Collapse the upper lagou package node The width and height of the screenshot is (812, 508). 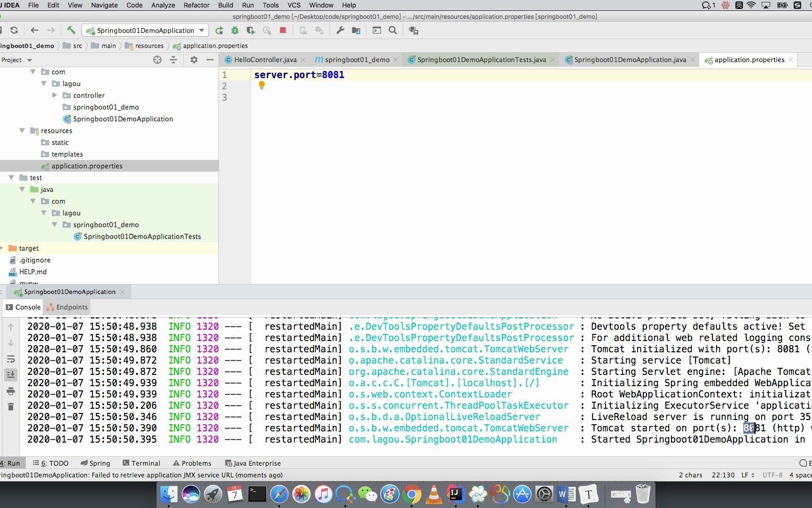[x=44, y=84]
